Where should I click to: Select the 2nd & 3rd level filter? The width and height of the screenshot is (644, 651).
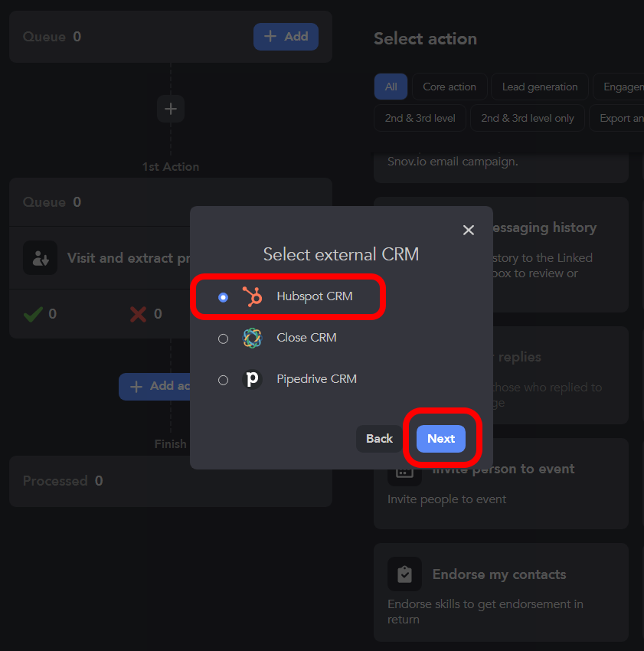click(x=420, y=118)
